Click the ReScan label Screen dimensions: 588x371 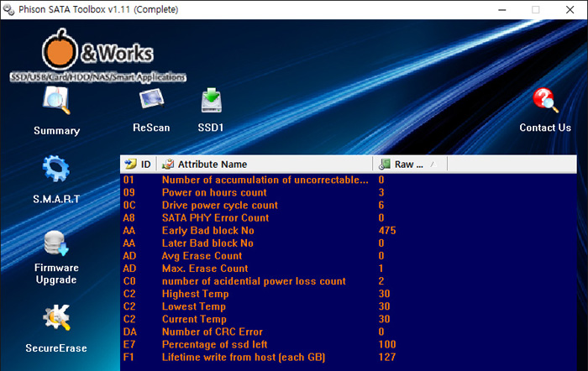click(x=151, y=128)
